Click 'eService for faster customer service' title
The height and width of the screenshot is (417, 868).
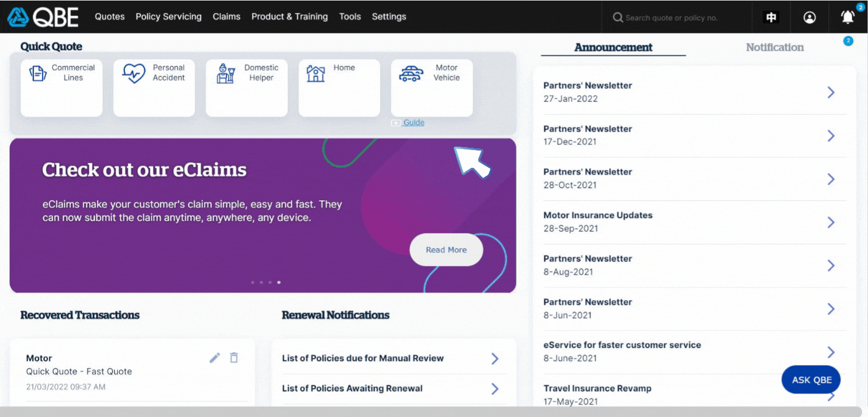[x=622, y=345]
